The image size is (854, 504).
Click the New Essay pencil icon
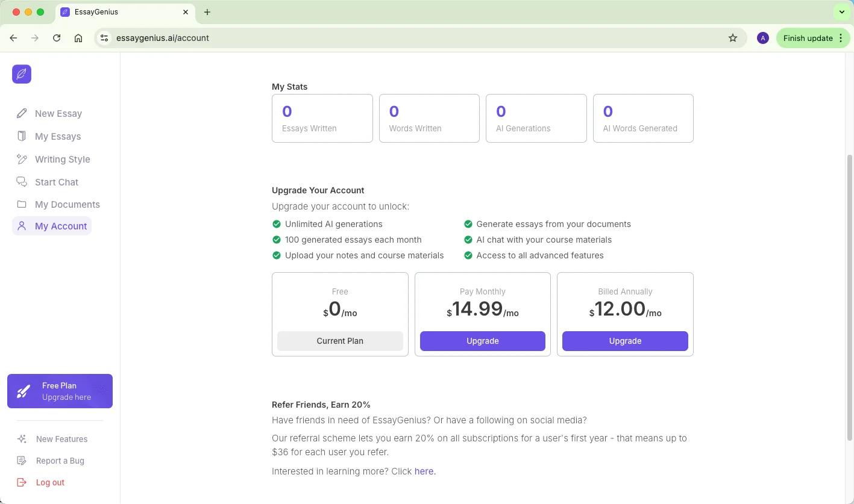[x=22, y=113]
